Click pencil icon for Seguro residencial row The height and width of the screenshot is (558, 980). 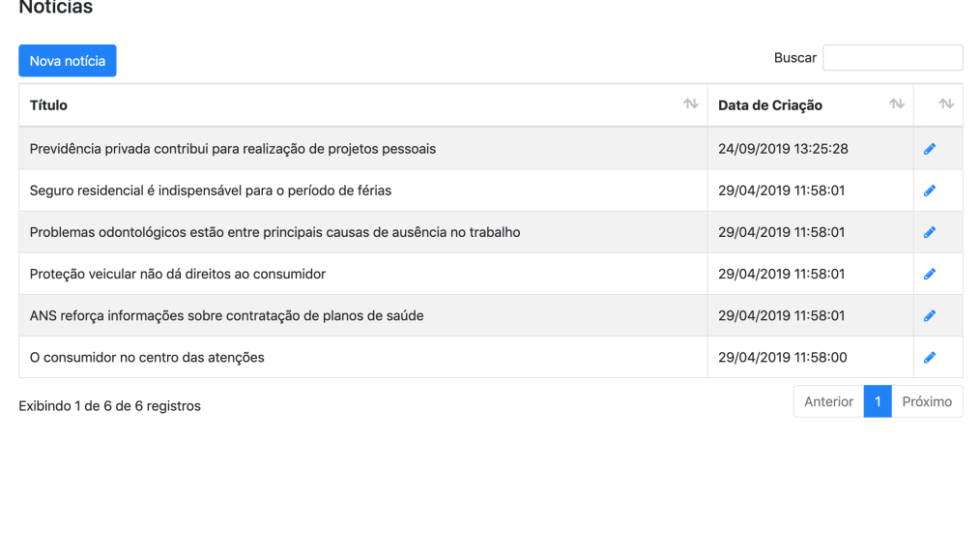930,191
